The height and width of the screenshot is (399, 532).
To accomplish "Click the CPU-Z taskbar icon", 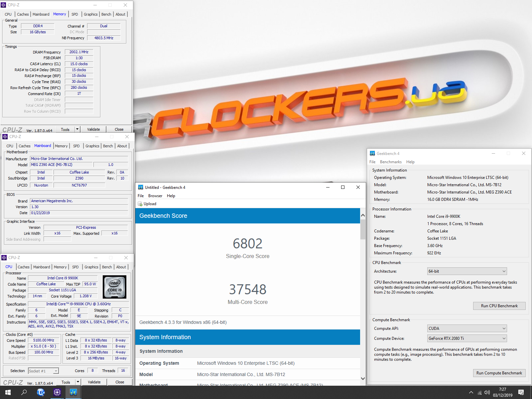I will click(57, 392).
